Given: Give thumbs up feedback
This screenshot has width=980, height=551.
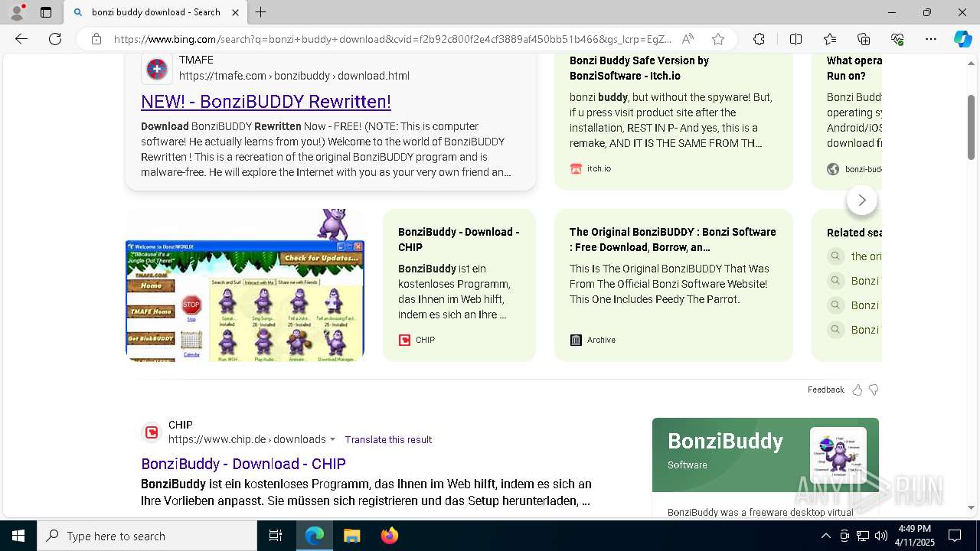Looking at the screenshot, I should (x=857, y=390).
